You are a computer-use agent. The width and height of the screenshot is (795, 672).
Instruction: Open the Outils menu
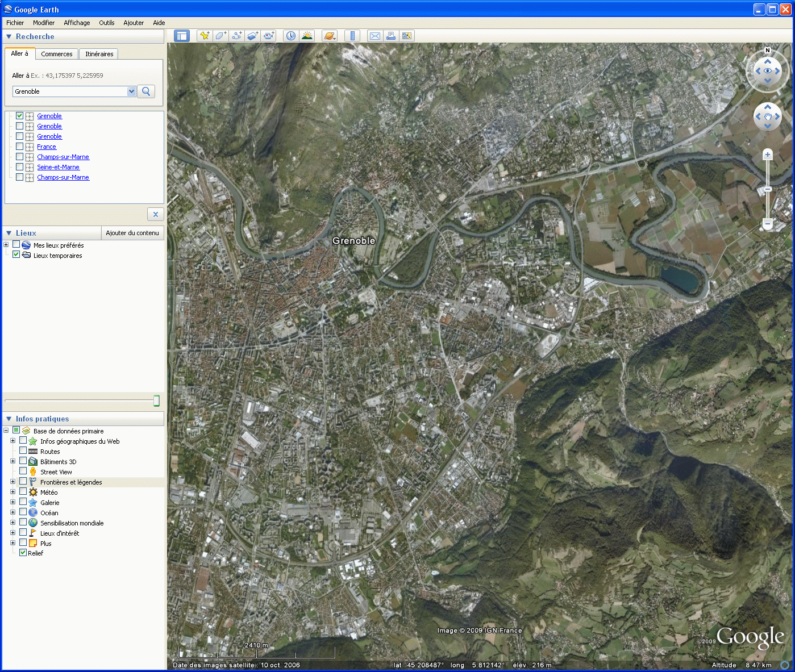[107, 23]
